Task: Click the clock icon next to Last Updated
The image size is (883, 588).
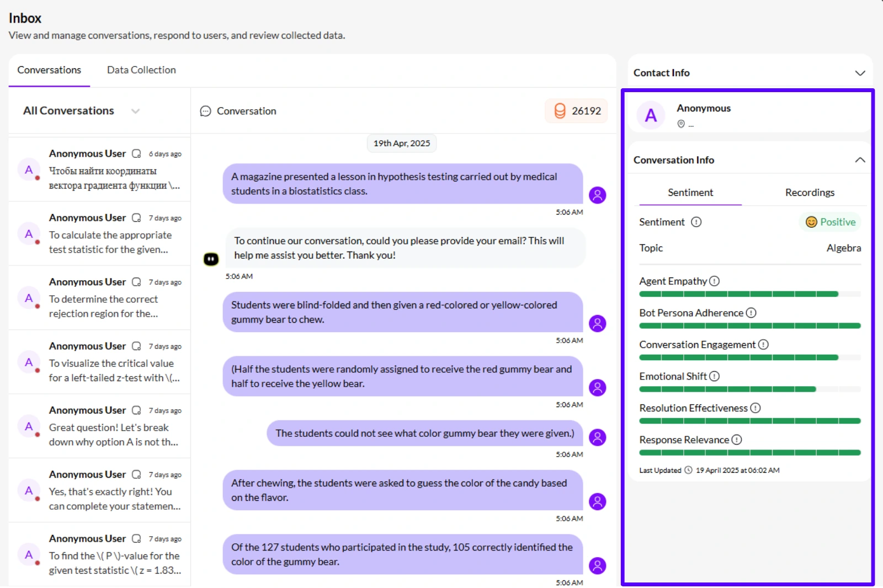Action: [688, 470]
